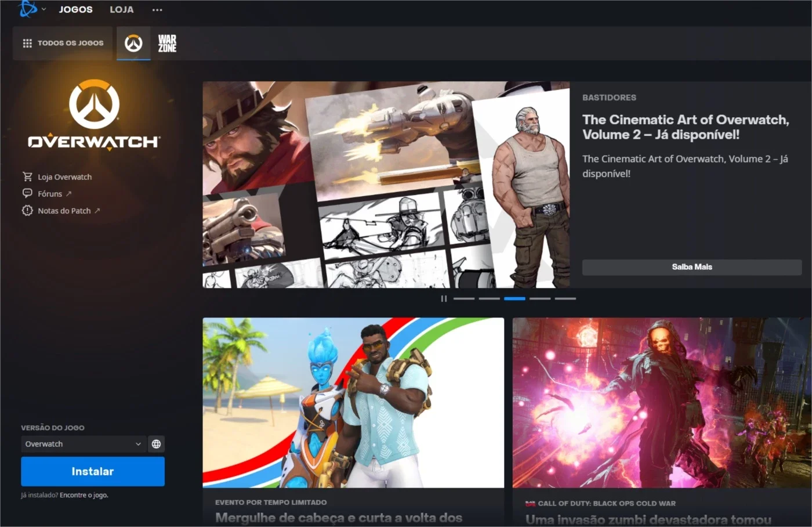This screenshot has height=527, width=812.
Task: Click the Battle.net logo icon
Action: point(27,9)
